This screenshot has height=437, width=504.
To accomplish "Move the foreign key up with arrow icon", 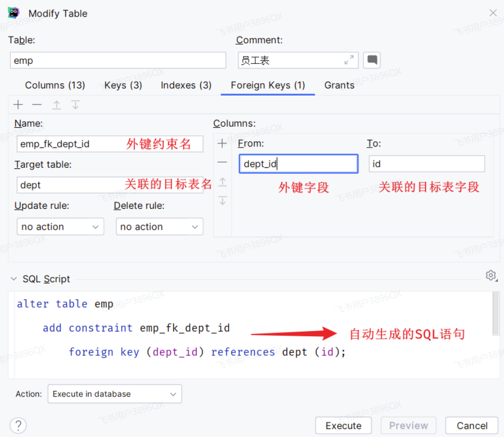I will coord(57,104).
